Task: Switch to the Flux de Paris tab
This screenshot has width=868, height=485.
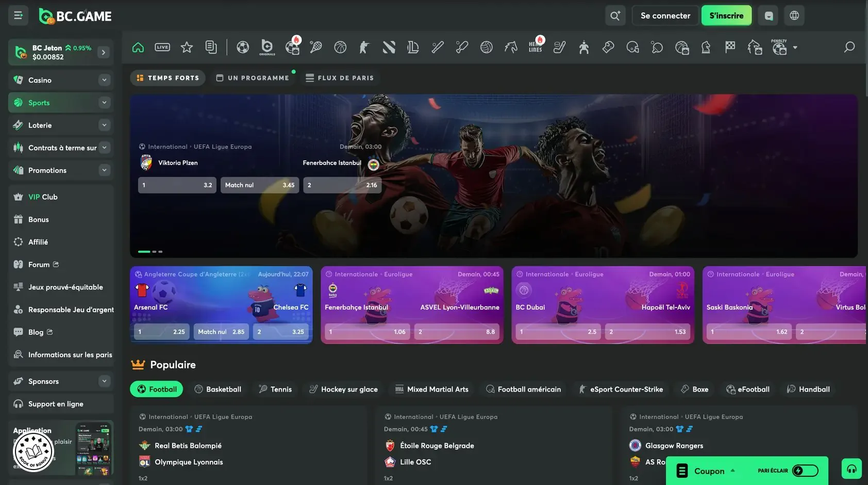Action: 340,78
